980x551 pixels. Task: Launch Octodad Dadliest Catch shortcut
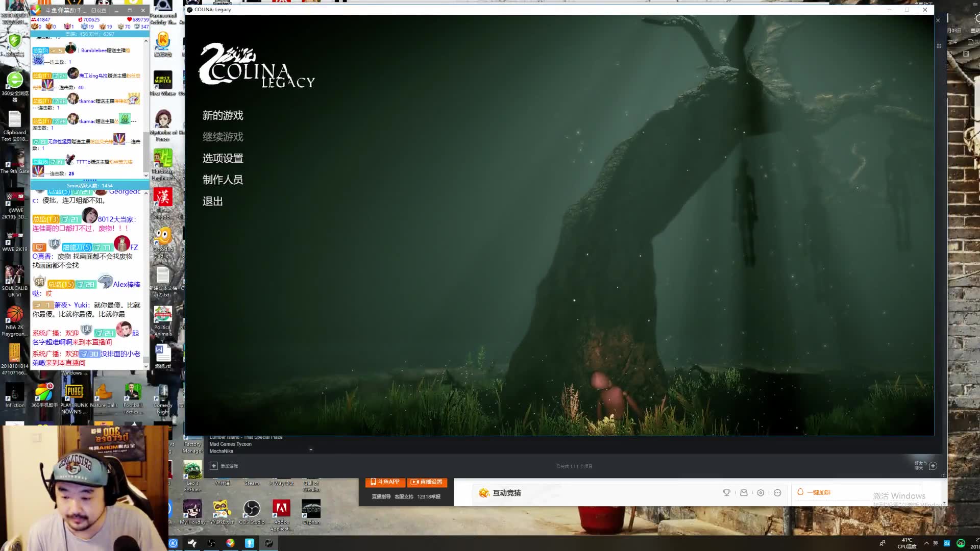[163, 242]
